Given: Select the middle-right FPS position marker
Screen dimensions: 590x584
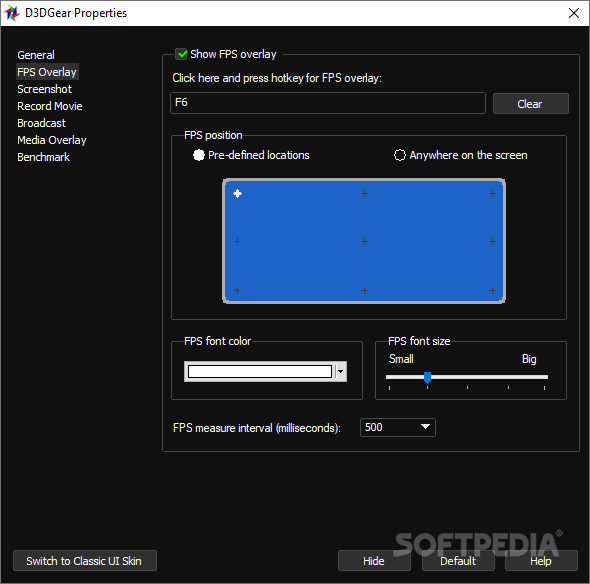Looking at the screenshot, I should coord(492,242).
